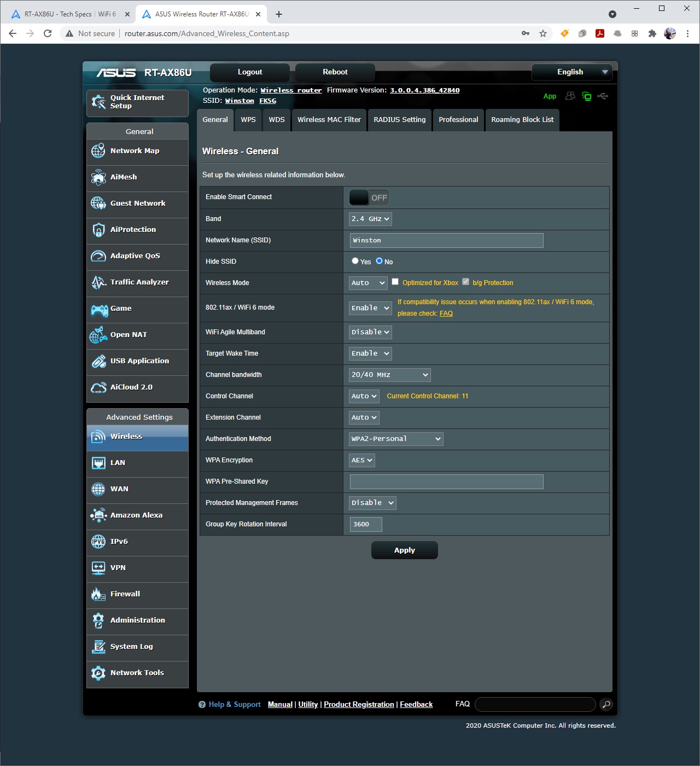Viewport: 700px width, 766px height.
Task: Click the WPA Pre-Shared Key field
Action: coord(446,481)
